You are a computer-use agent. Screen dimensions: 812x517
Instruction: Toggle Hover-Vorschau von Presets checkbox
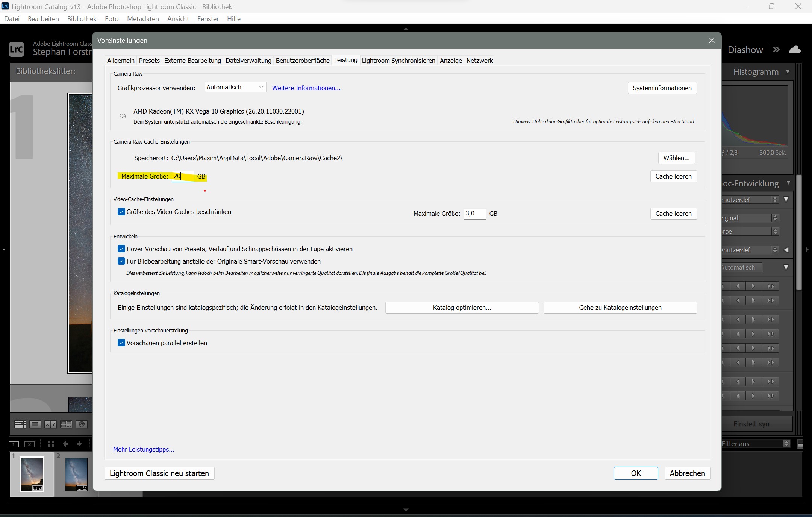point(121,249)
